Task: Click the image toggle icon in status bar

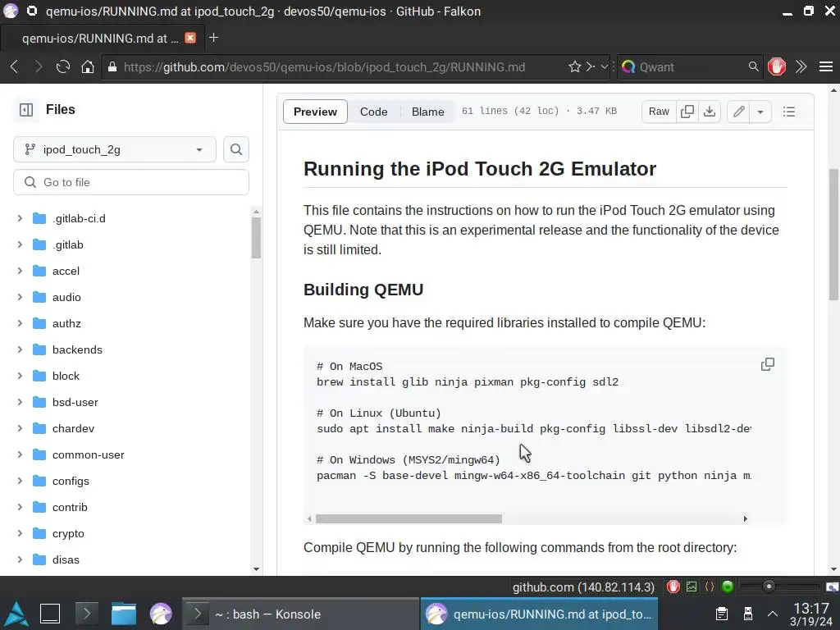Action: (x=692, y=587)
